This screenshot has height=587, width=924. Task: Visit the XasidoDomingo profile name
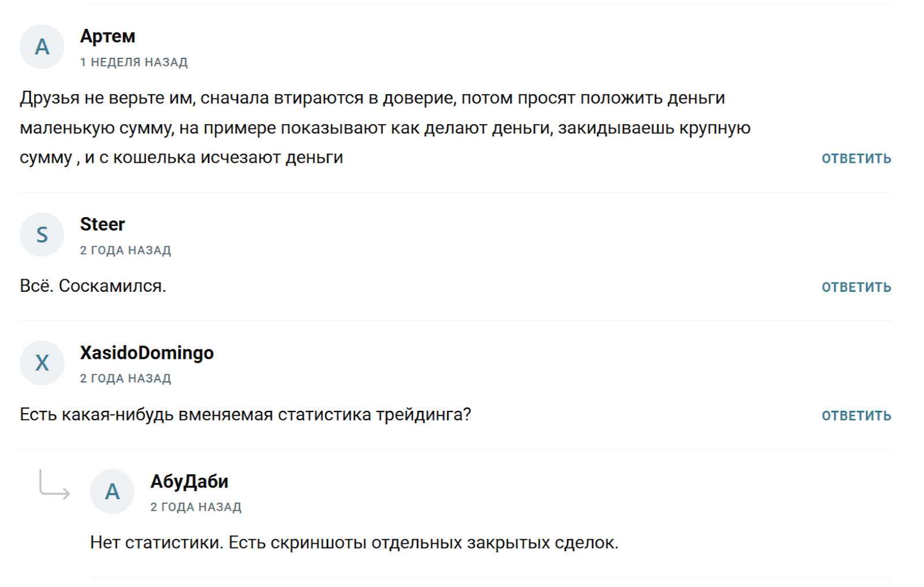tap(147, 352)
